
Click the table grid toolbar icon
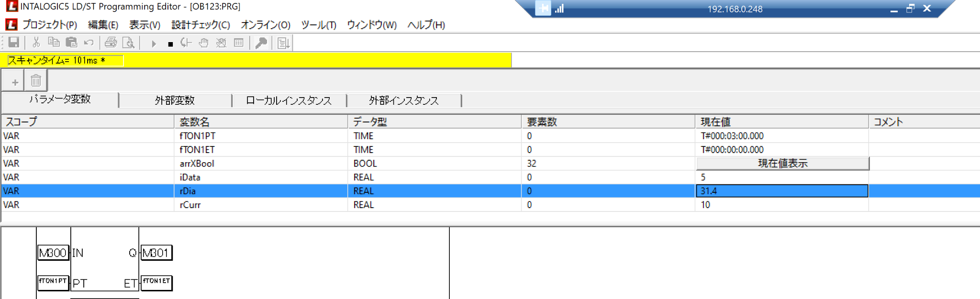tap(239, 43)
